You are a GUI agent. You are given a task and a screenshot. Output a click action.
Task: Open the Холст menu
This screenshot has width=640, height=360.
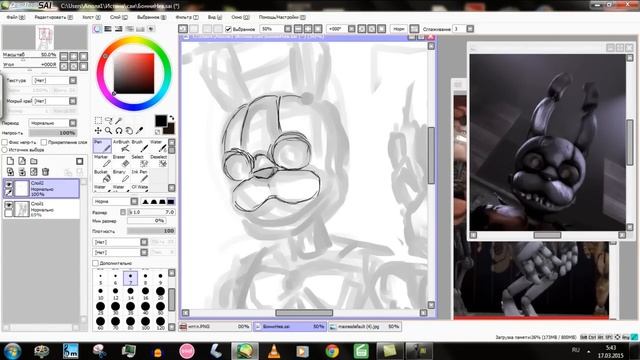[91, 17]
